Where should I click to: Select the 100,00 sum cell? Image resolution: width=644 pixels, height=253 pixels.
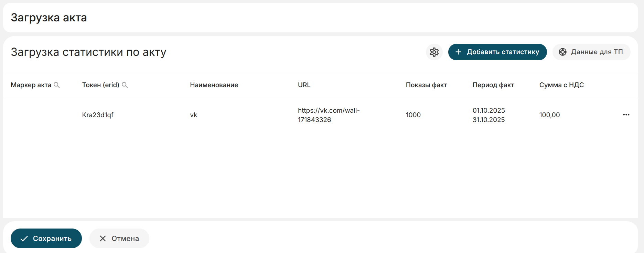(x=549, y=115)
